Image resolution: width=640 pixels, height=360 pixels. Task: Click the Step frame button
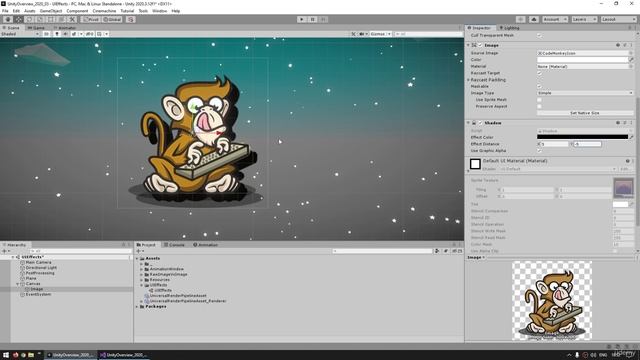323,19
